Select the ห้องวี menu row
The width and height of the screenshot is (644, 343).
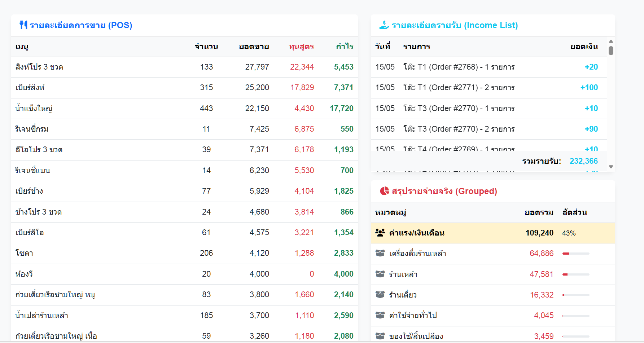coord(184,274)
